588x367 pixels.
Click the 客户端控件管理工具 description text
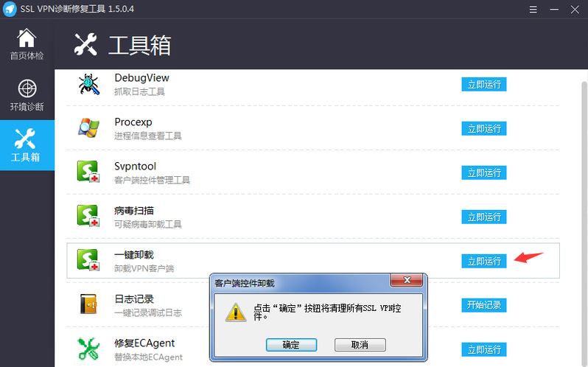click(x=152, y=180)
